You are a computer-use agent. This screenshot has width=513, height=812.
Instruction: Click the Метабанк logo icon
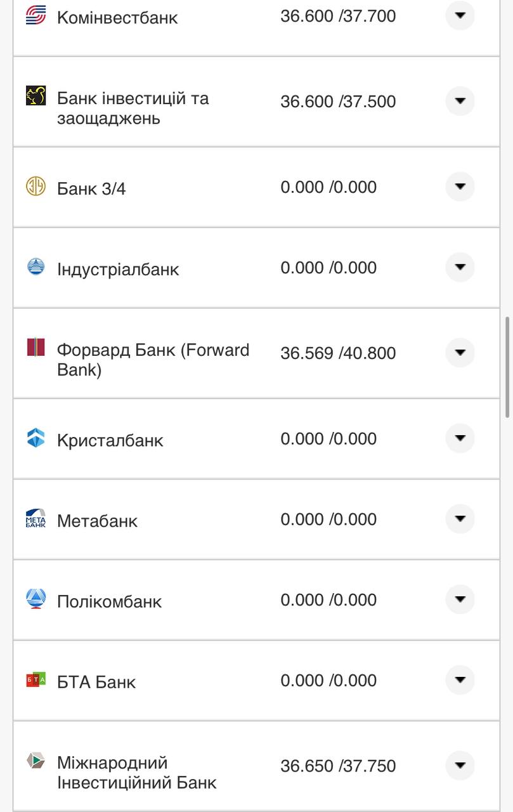(36, 518)
